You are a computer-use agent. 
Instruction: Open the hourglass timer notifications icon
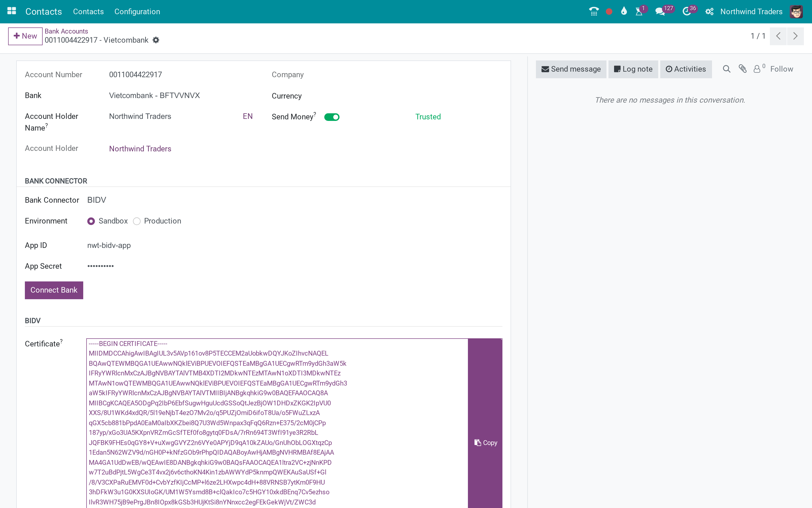click(x=639, y=11)
